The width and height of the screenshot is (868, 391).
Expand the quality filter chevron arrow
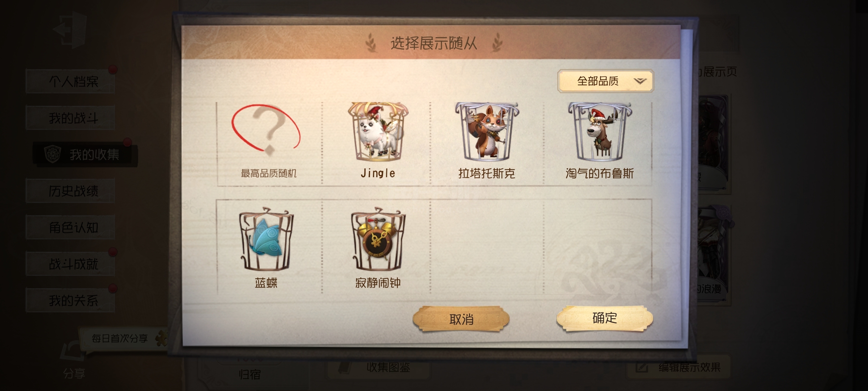640,81
